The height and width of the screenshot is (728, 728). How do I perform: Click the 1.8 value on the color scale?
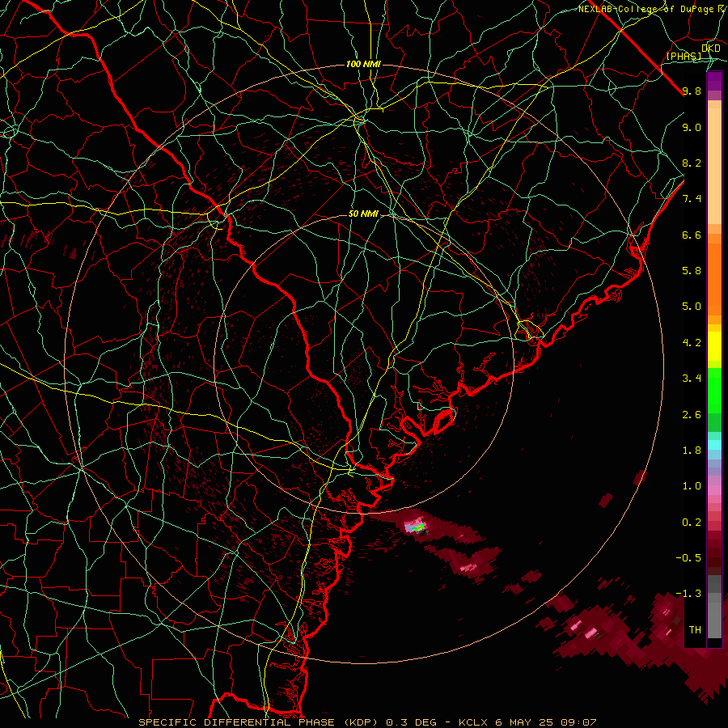692,451
